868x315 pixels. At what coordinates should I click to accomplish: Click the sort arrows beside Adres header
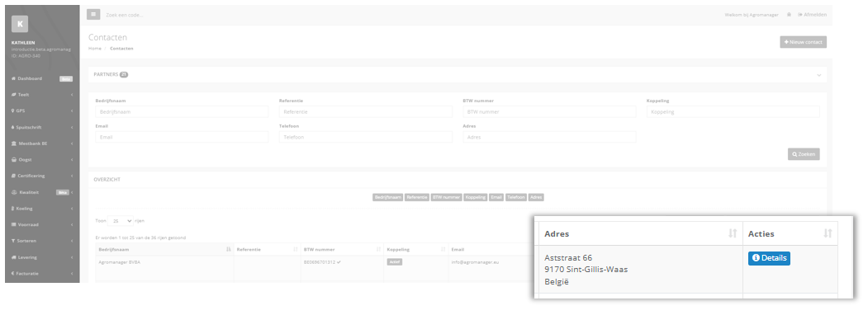tap(733, 233)
